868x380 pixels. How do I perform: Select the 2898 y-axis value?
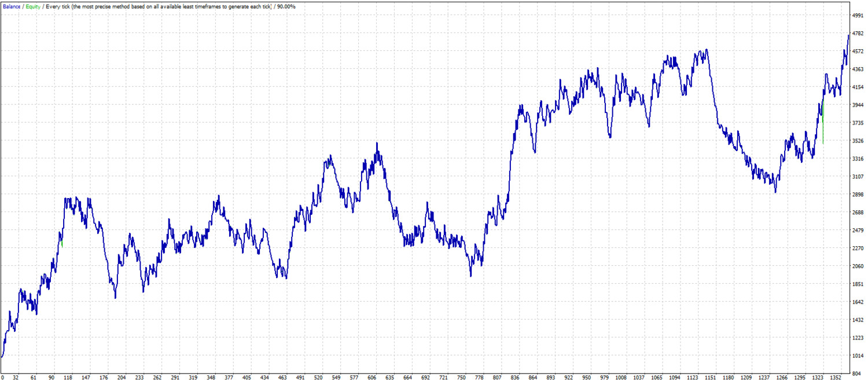coord(858,195)
